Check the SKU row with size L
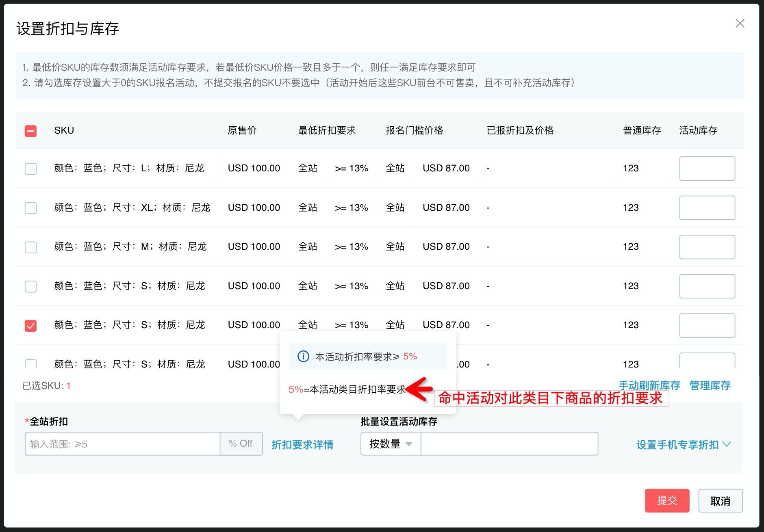Viewport: 764px width, 532px height. point(30,169)
